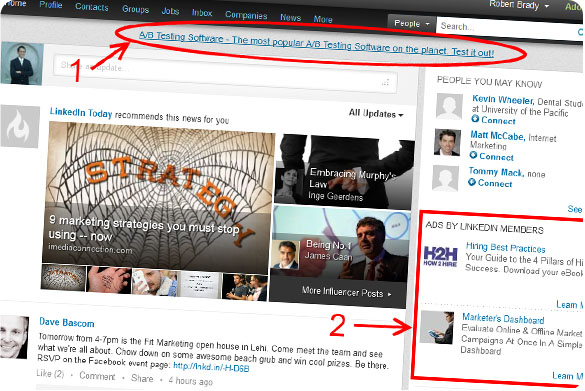Click Matt McCabe's profile photo
The width and height of the screenshot is (585, 391).
[447, 142]
